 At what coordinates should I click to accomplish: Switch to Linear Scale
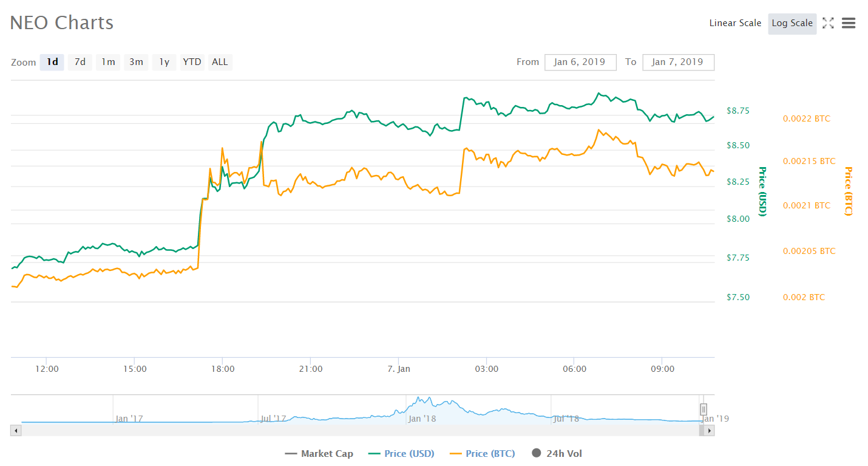pos(735,23)
